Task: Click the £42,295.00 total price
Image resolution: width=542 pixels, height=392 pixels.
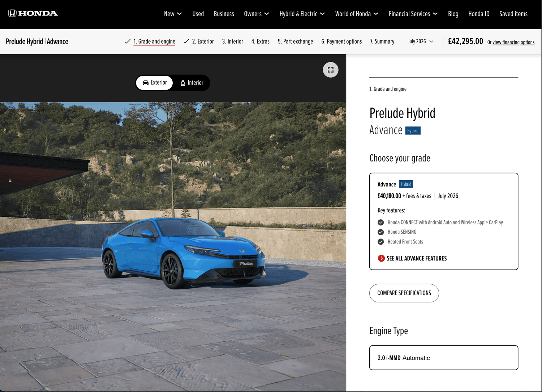Action: point(465,41)
